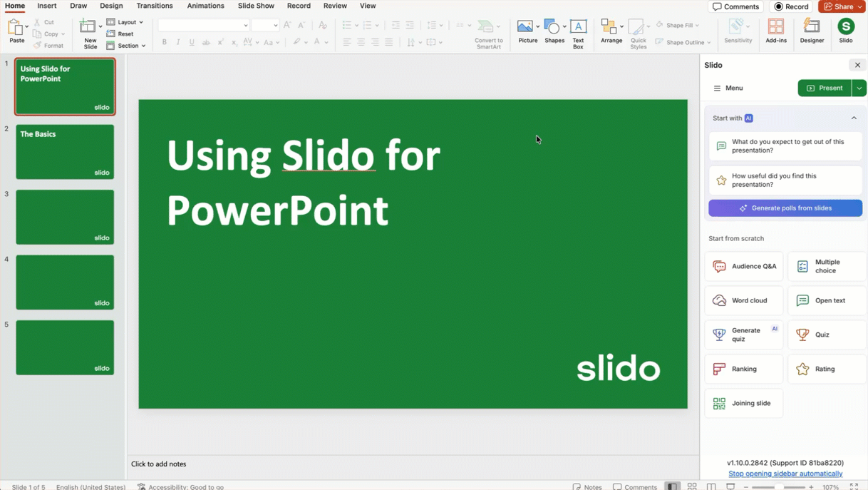
Task: Open the Designer pane
Action: (812, 31)
